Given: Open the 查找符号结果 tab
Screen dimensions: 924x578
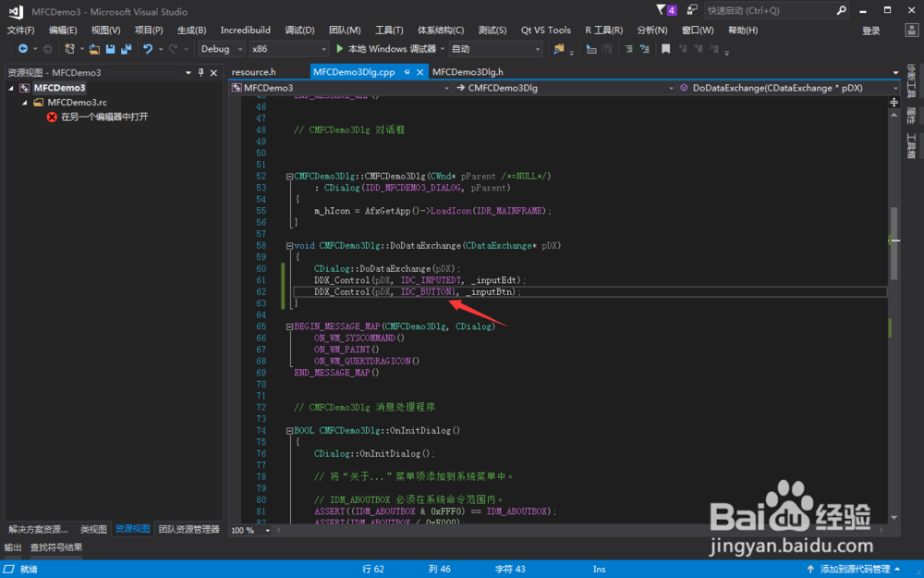Looking at the screenshot, I should (56, 547).
